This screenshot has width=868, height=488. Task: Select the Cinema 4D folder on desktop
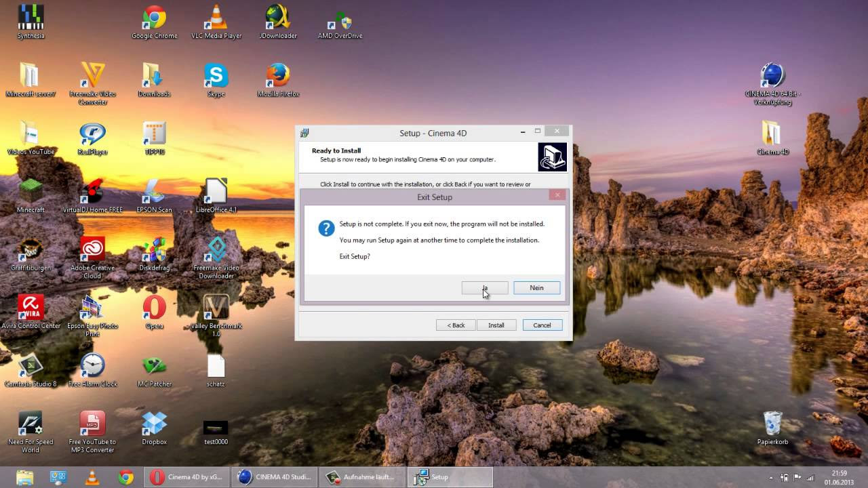coord(772,138)
